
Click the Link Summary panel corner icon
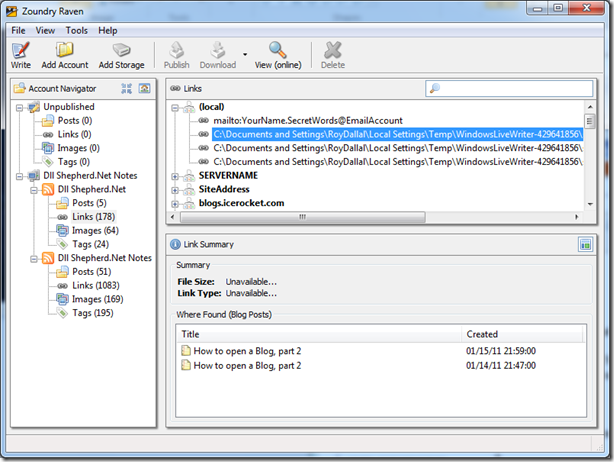click(x=585, y=245)
